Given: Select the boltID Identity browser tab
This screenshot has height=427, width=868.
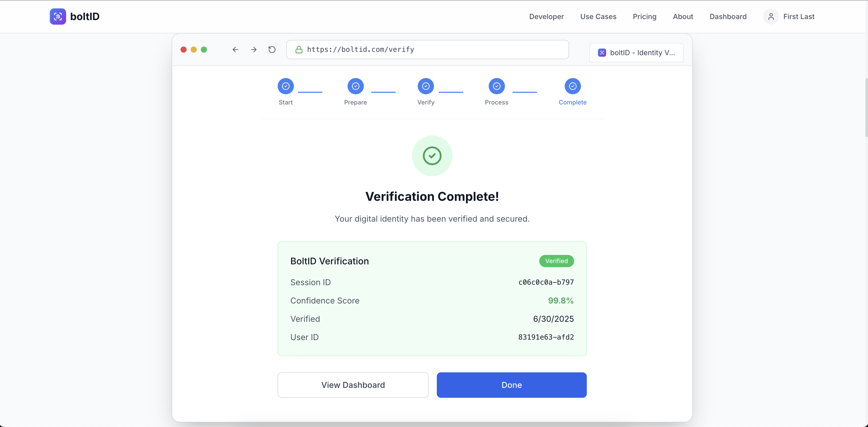Looking at the screenshot, I should click(636, 53).
